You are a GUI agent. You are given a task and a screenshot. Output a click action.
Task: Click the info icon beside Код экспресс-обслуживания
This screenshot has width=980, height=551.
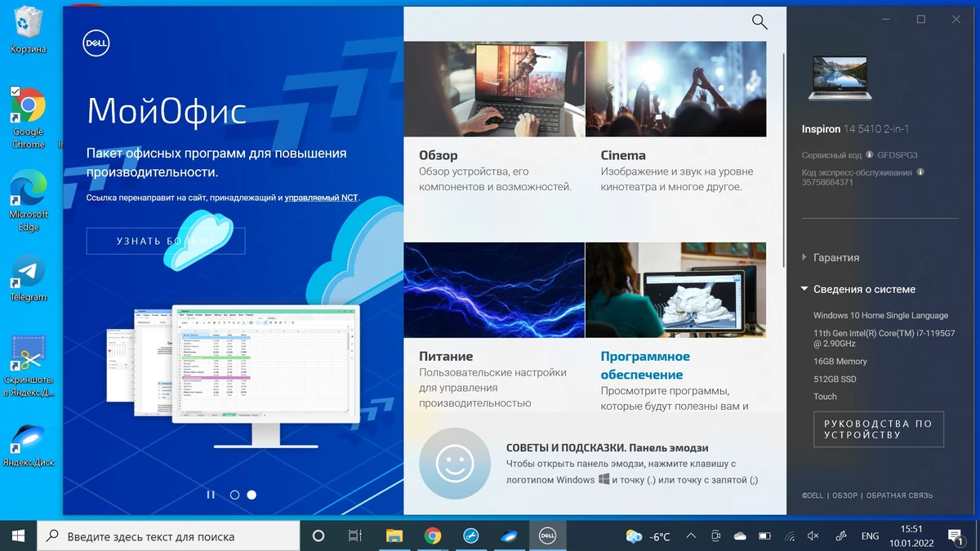pyautogui.click(x=920, y=172)
